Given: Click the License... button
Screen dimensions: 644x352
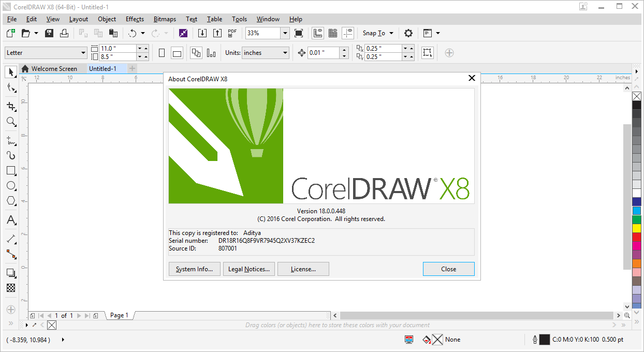Looking at the screenshot, I should tap(303, 269).
